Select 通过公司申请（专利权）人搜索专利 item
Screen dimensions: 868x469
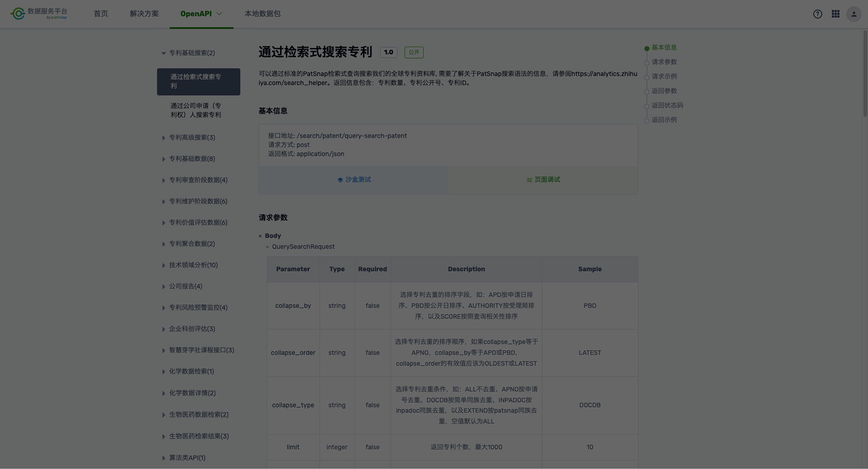196,110
